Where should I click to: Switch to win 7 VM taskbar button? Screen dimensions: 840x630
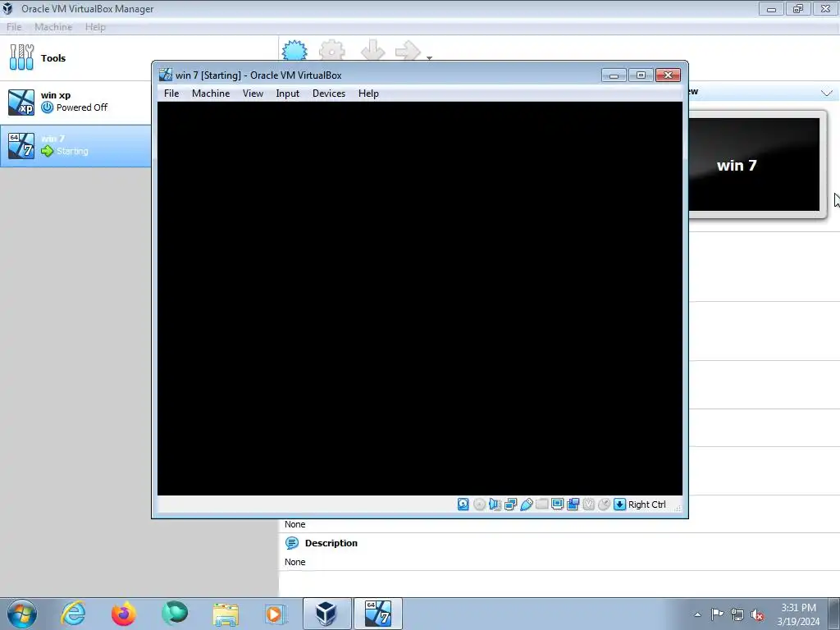[377, 614]
